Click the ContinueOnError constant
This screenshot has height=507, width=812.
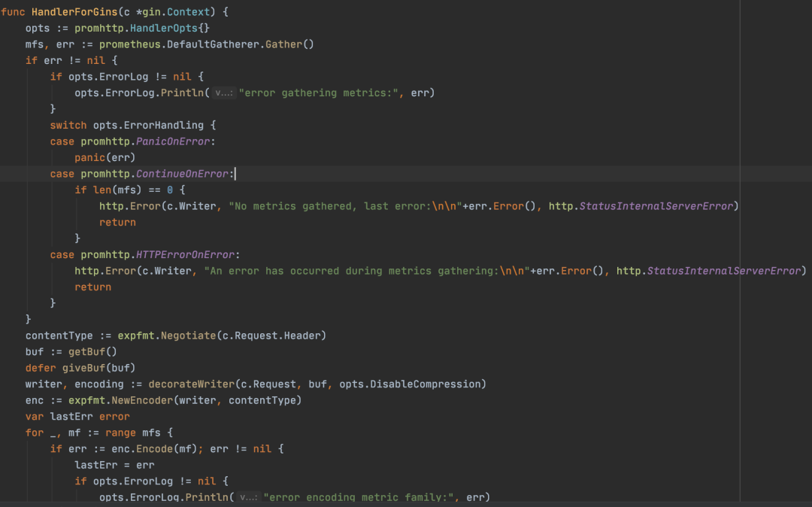coord(182,174)
